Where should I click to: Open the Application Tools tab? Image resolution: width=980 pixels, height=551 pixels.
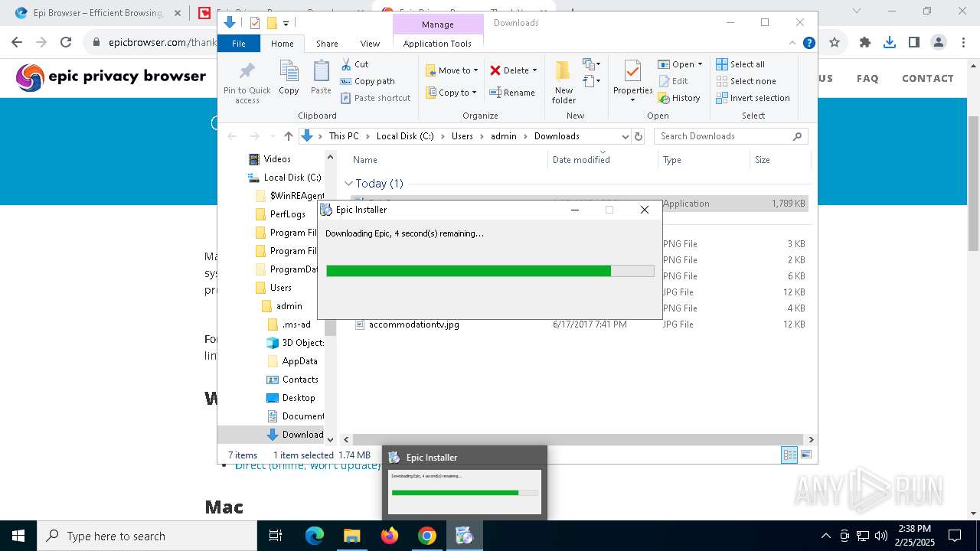pos(437,44)
